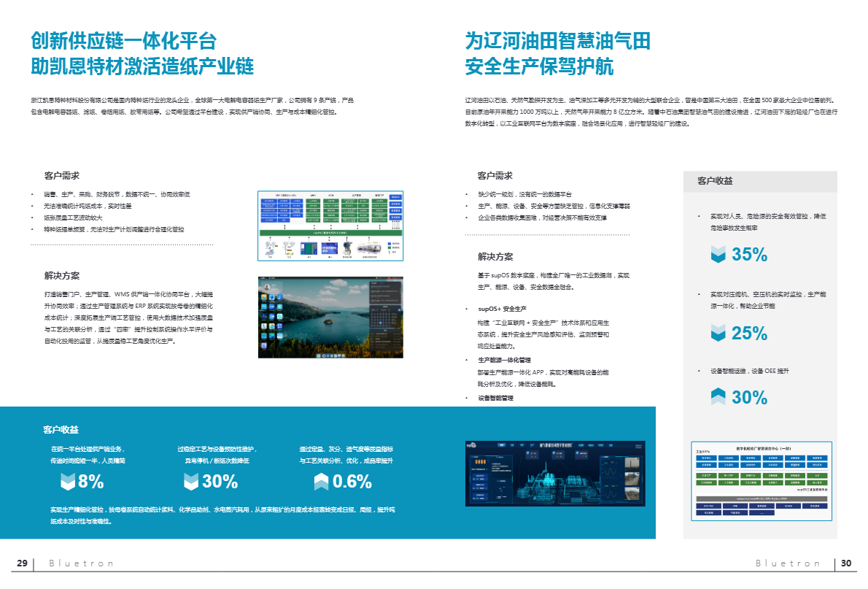Viewport: 868px width, 589px height.
Task: Select the heading 创新供应链一体化平台
Action: 123,40
